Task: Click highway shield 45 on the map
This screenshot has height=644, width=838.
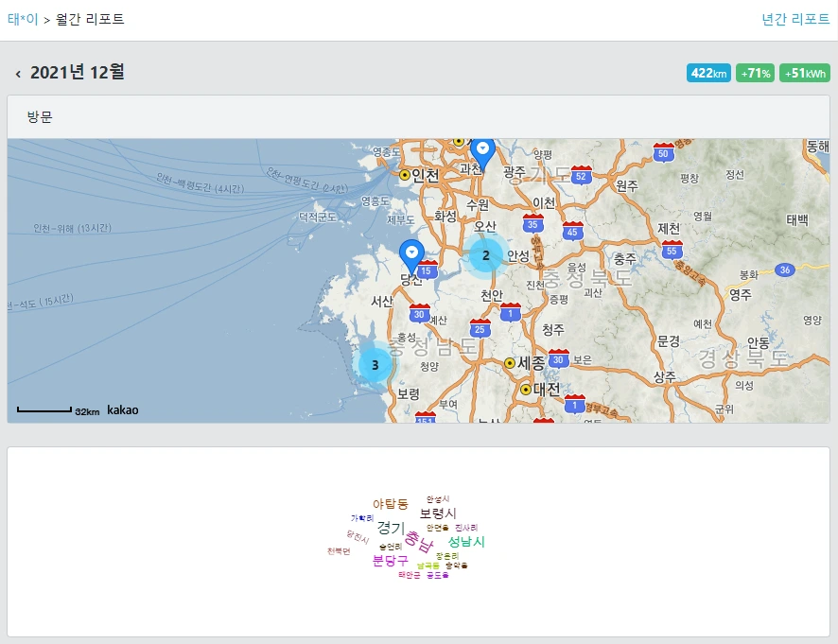Action: [572, 231]
